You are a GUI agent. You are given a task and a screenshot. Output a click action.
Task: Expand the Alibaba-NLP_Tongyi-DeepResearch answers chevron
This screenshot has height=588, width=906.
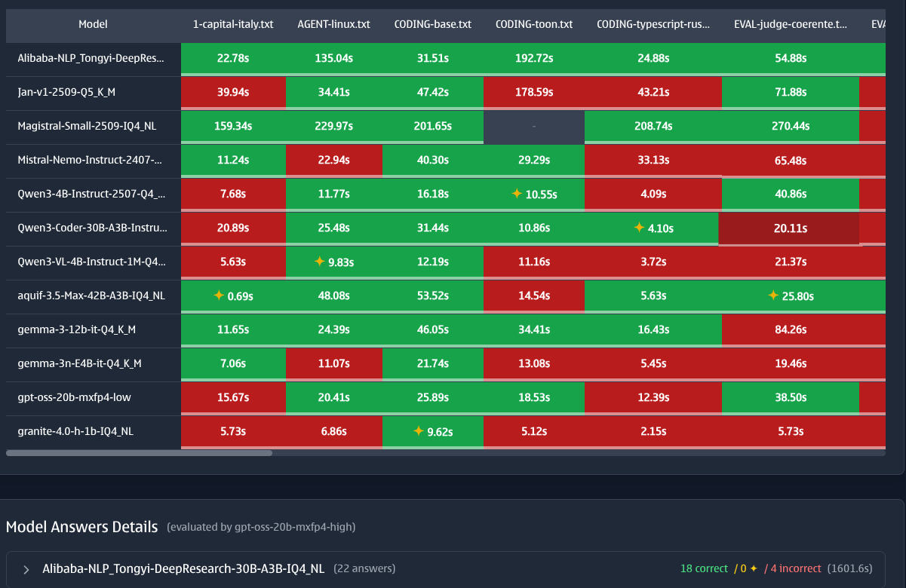(26, 569)
